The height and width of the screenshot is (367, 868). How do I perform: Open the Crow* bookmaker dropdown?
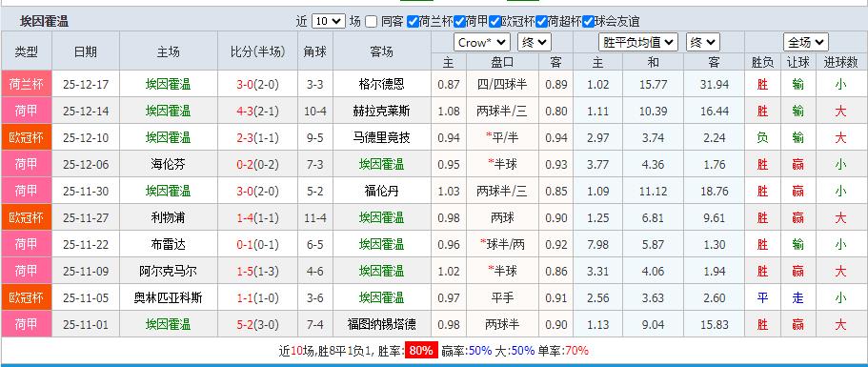481,42
